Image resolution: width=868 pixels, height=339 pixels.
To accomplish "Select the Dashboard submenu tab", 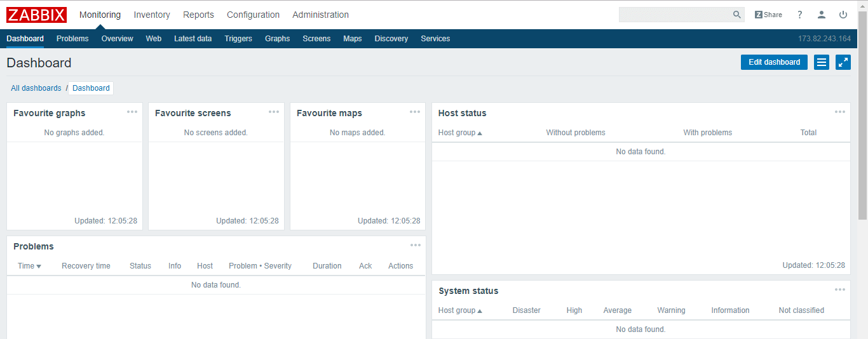I will point(25,39).
